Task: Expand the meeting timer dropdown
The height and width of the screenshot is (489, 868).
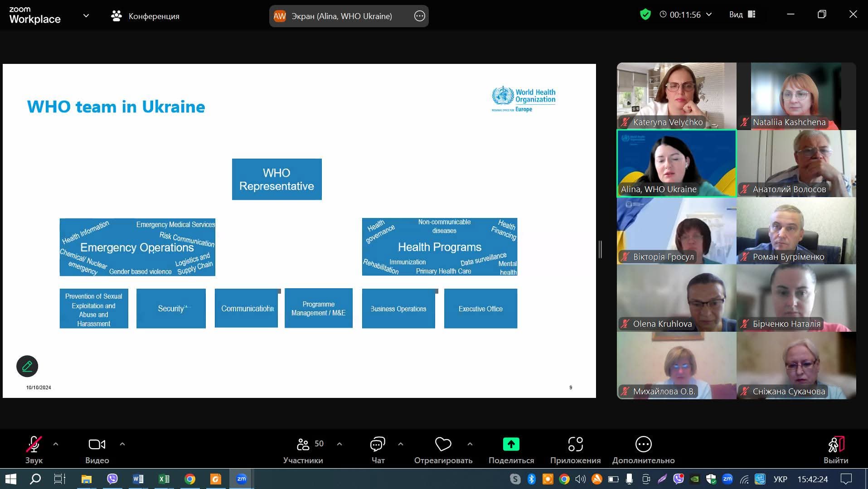Action: click(709, 15)
